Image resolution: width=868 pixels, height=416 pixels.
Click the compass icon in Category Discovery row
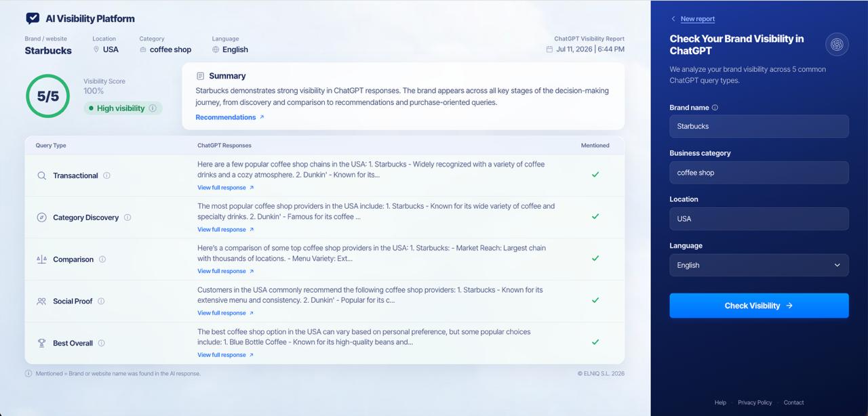click(x=41, y=217)
